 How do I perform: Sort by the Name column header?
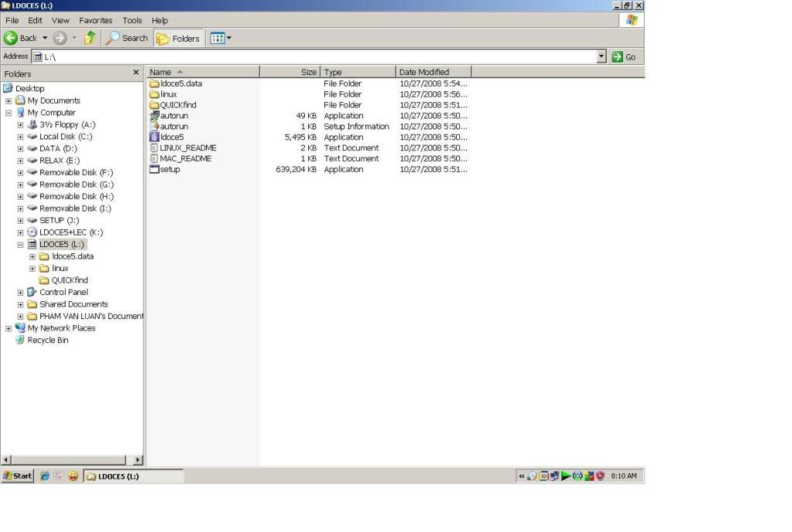pyautogui.click(x=203, y=72)
